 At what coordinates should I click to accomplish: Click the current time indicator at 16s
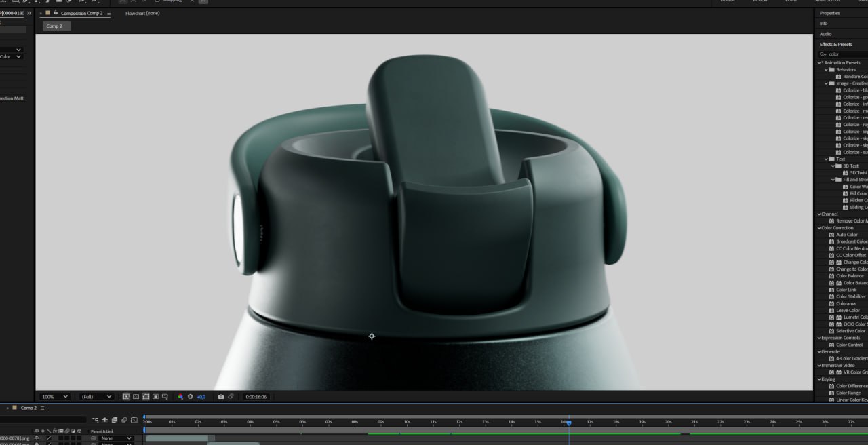568,423
